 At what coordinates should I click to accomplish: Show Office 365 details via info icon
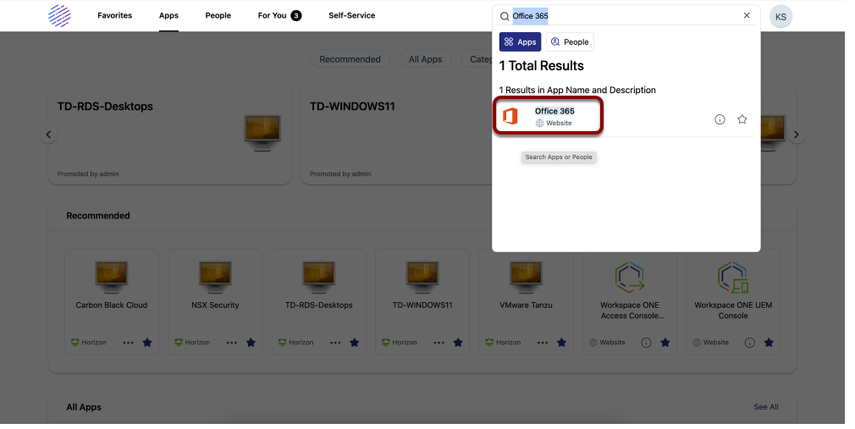727,121
